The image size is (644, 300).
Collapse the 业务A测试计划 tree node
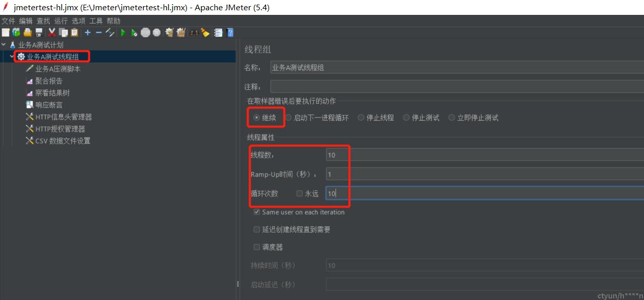[4, 45]
